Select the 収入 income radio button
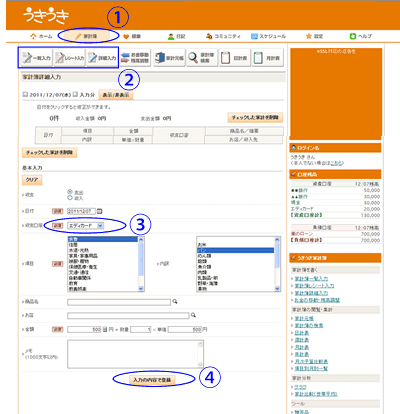 [x=70, y=198]
